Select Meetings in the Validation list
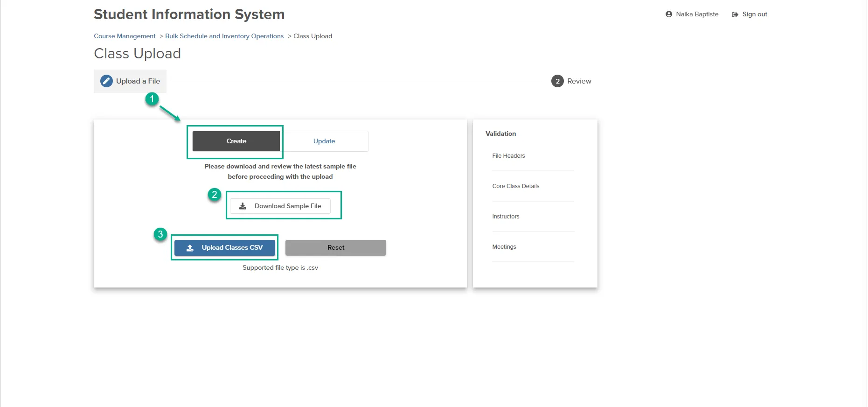Image resolution: width=868 pixels, height=407 pixels. click(x=504, y=247)
